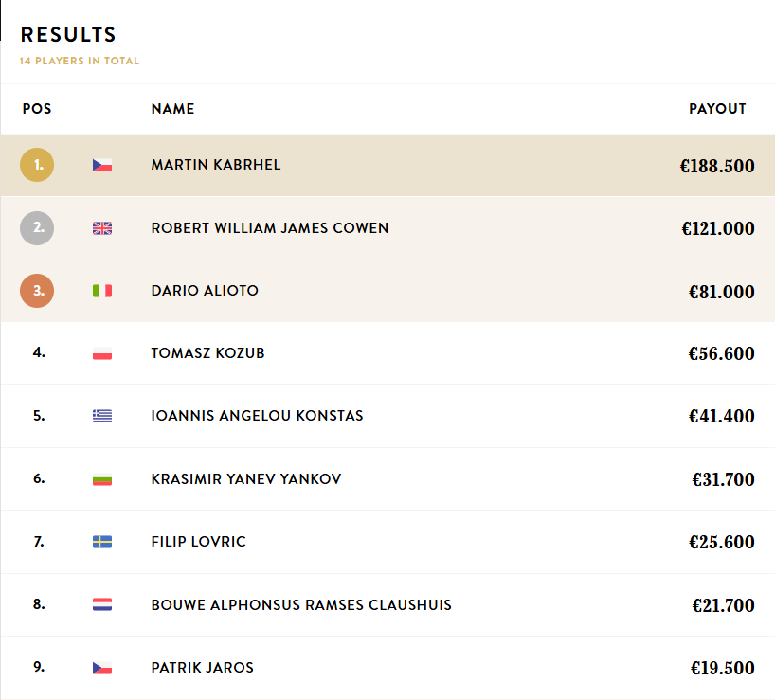Click the Greek flag beside Ioannis Konstas
This screenshot has height=700, width=775.
point(102,416)
